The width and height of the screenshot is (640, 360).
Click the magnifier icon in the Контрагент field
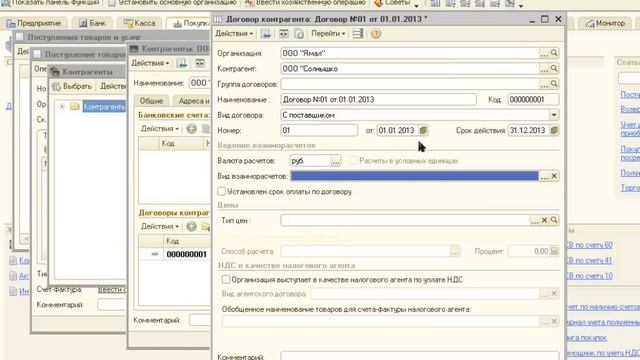(554, 69)
